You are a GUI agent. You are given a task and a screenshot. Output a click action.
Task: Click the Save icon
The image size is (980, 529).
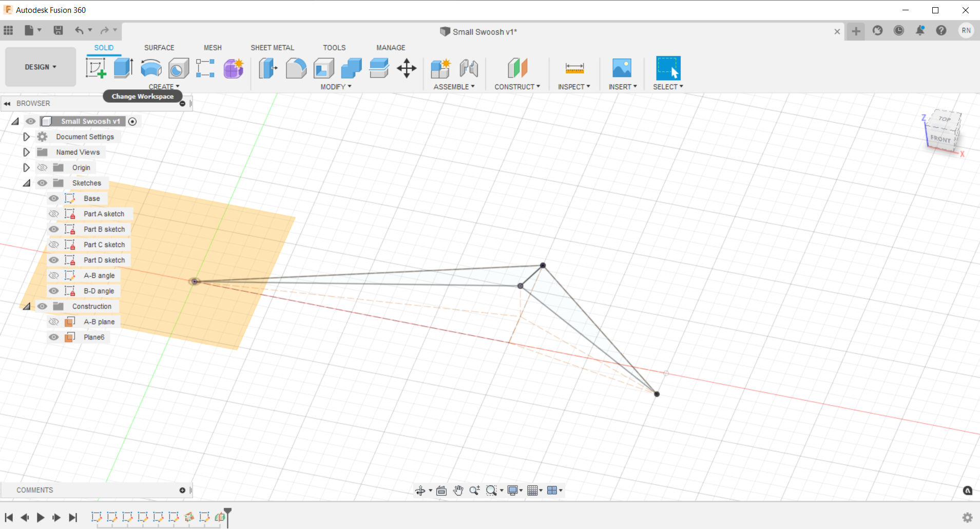[x=58, y=30]
